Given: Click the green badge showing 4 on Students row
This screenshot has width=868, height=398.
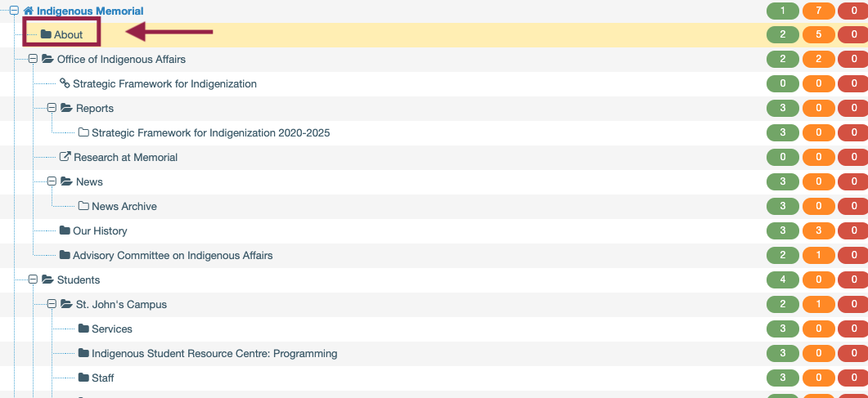Looking at the screenshot, I should pos(782,279).
